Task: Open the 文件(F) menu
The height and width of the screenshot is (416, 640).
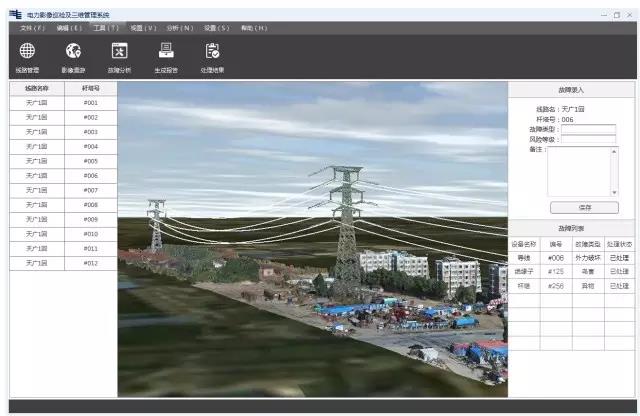Action: pyautogui.click(x=33, y=28)
